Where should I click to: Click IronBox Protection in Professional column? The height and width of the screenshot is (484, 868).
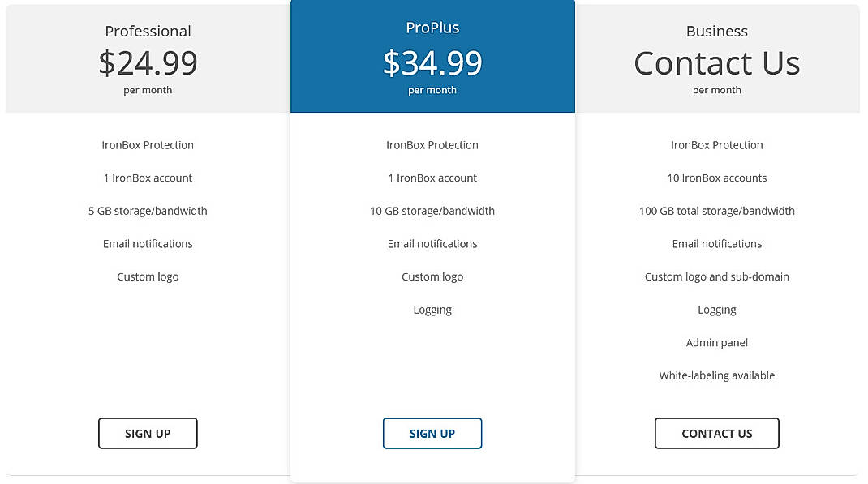tap(148, 145)
